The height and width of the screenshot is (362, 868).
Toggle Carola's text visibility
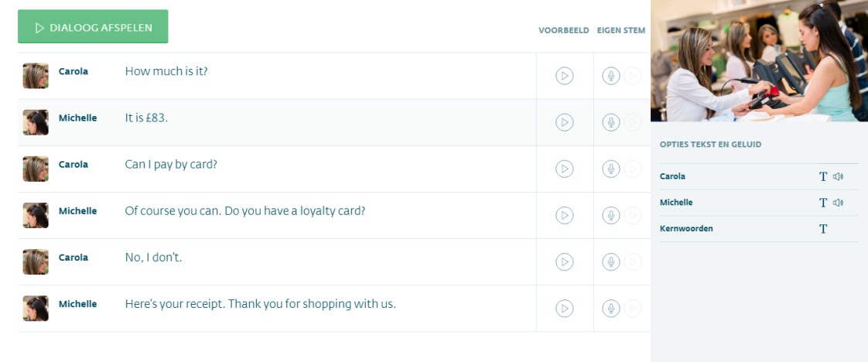click(x=823, y=176)
